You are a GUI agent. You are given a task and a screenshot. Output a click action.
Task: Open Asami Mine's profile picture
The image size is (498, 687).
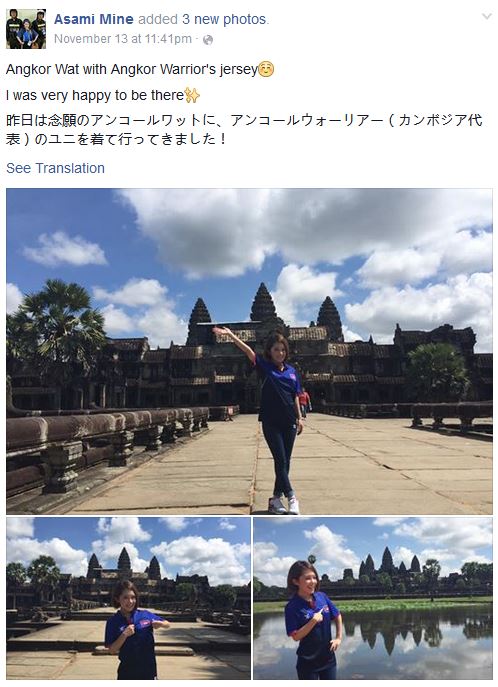click(x=26, y=29)
